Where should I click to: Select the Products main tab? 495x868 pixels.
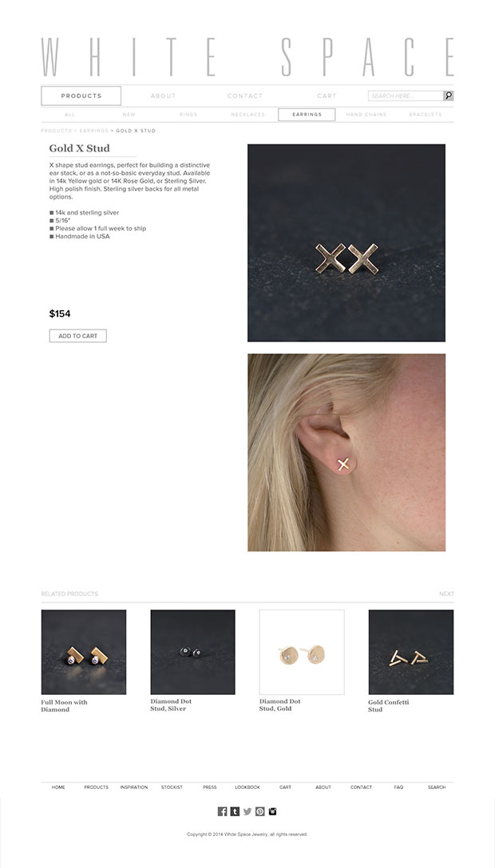81,96
